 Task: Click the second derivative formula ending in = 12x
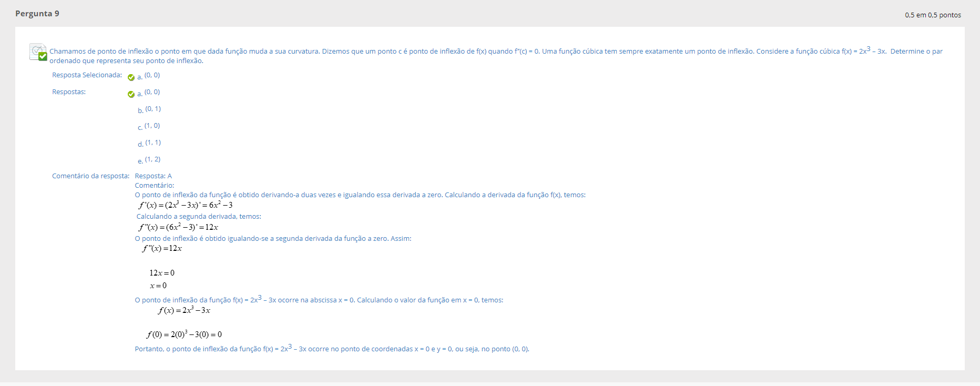click(x=178, y=227)
